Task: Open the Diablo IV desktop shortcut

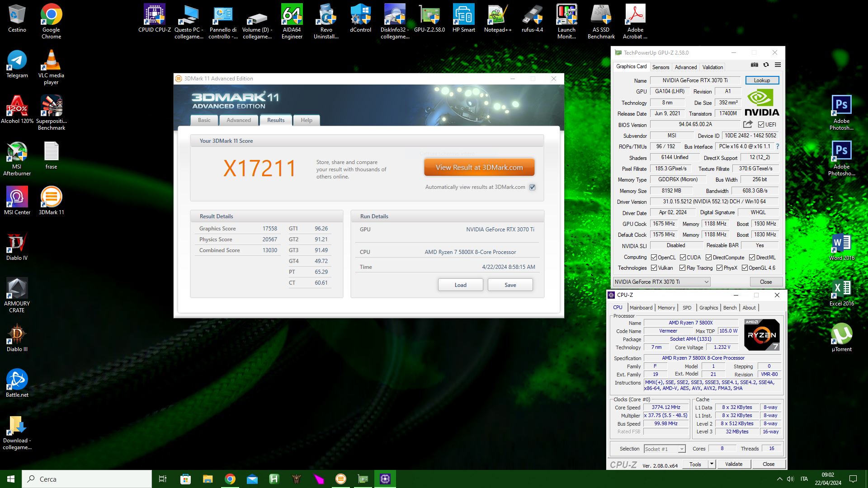Action: [x=17, y=247]
